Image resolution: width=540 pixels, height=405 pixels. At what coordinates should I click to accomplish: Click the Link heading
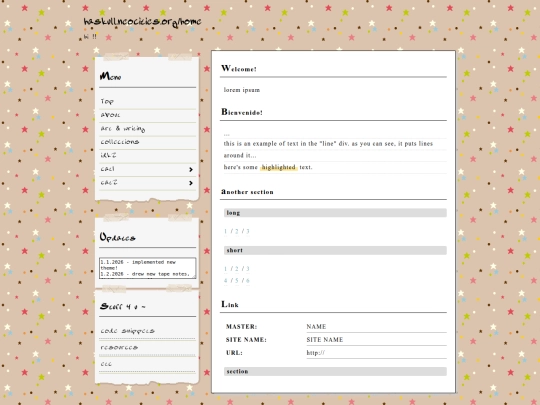coord(230,304)
